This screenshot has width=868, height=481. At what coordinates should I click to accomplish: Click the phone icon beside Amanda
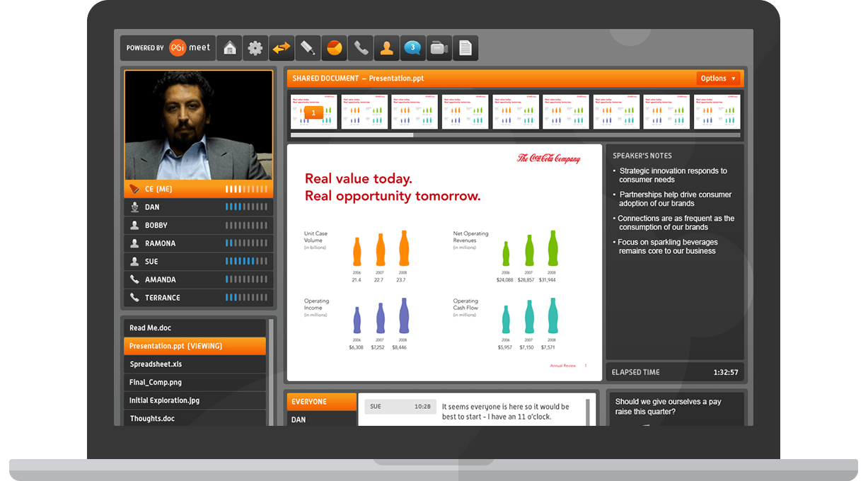tap(134, 279)
